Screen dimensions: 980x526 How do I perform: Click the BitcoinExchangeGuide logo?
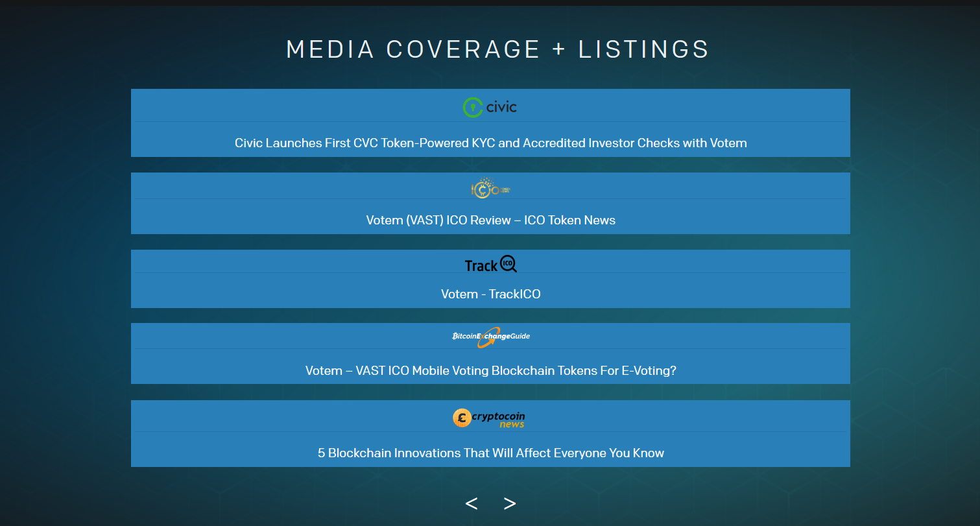pyautogui.click(x=491, y=337)
